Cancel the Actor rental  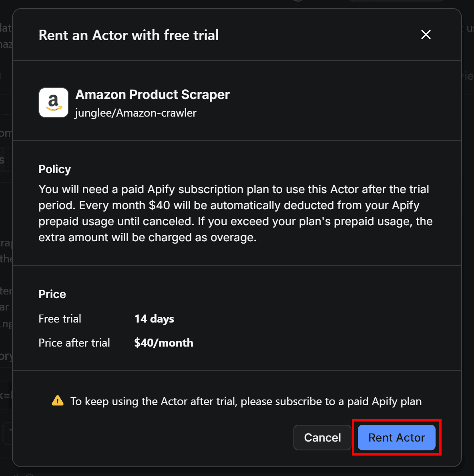pyautogui.click(x=322, y=438)
